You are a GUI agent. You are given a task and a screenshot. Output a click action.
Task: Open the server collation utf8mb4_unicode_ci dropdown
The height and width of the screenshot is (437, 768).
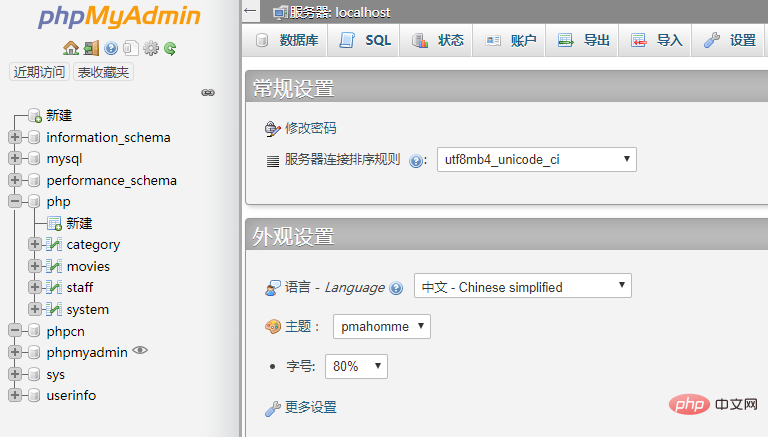[x=537, y=159]
